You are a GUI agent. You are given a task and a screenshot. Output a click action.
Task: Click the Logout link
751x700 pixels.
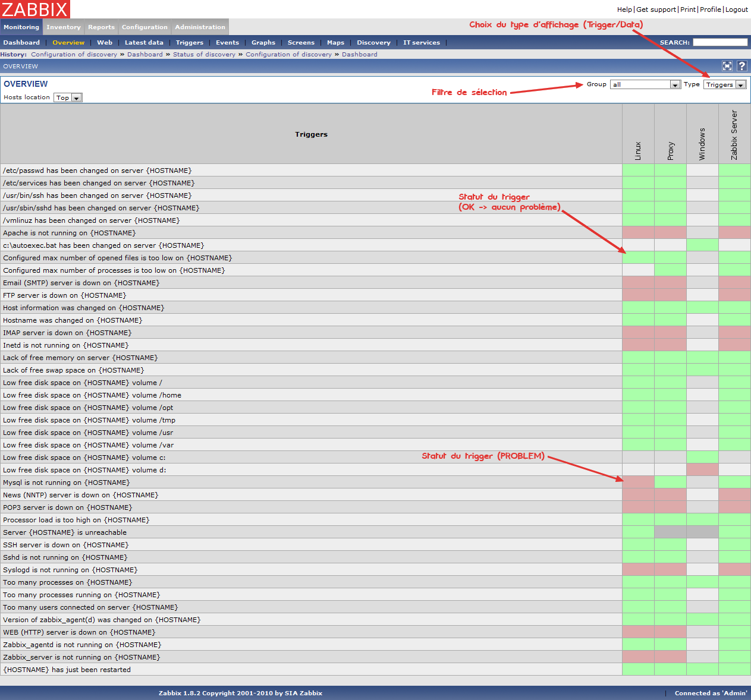click(736, 10)
